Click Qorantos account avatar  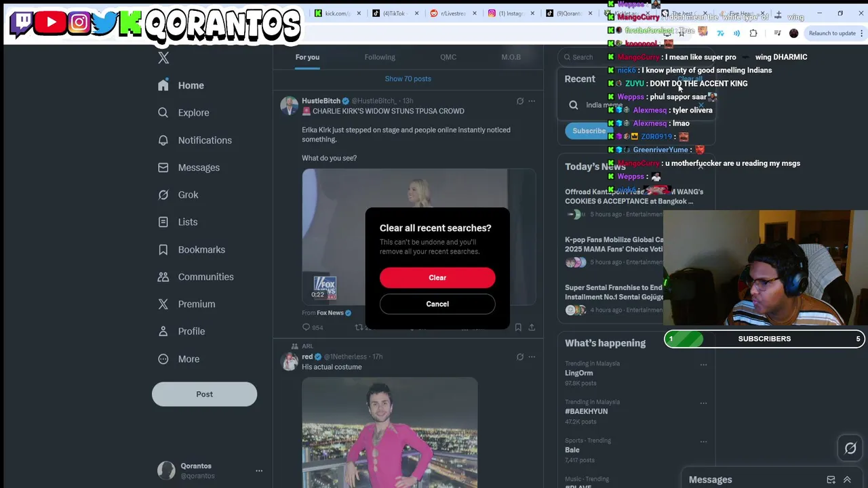[166, 470]
